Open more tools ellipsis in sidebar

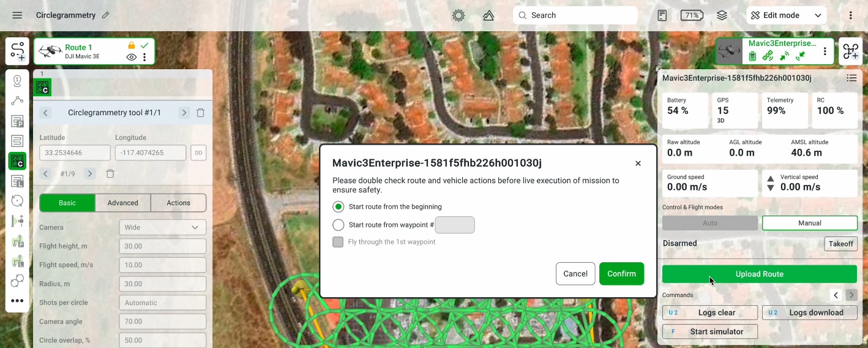click(x=17, y=301)
